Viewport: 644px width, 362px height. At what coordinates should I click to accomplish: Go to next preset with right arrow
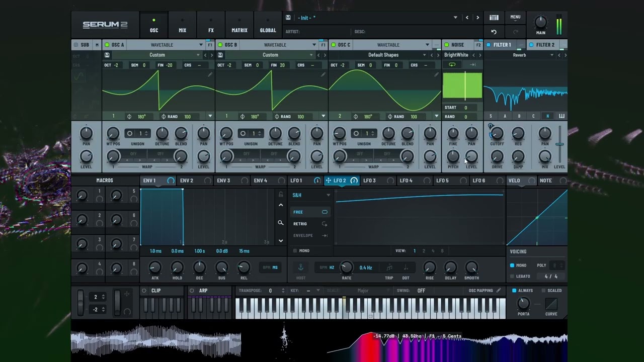pos(477,18)
